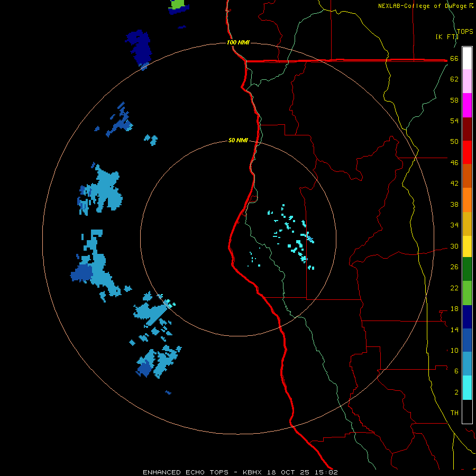This screenshot has height=476, width=476.
Task: Click the legend value "62"
Action: pos(454,79)
